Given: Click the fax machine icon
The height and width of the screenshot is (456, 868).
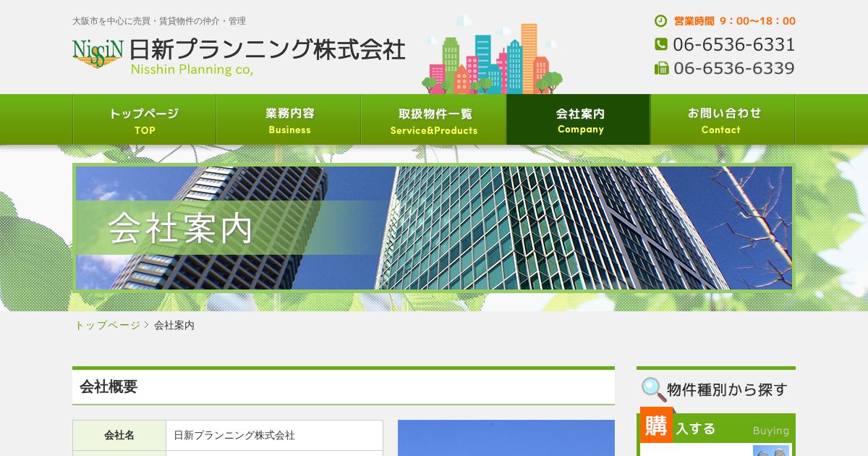Looking at the screenshot, I should [661, 68].
